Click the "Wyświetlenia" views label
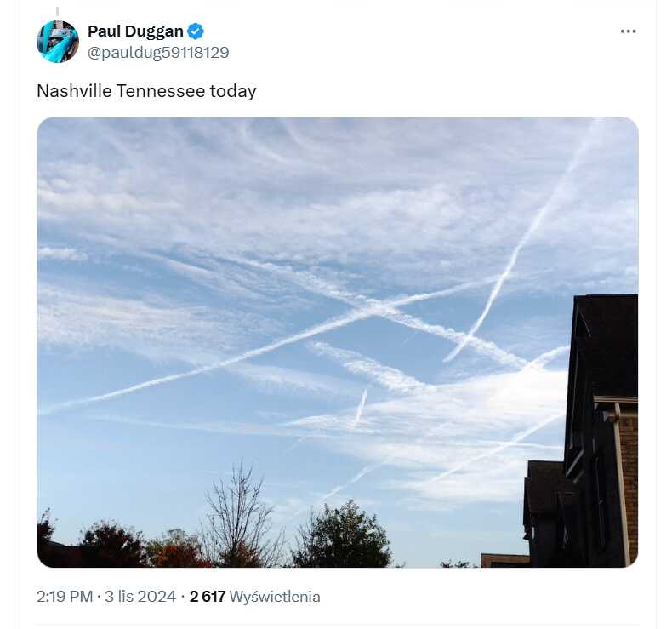This screenshot has width=672, height=629. [275, 597]
